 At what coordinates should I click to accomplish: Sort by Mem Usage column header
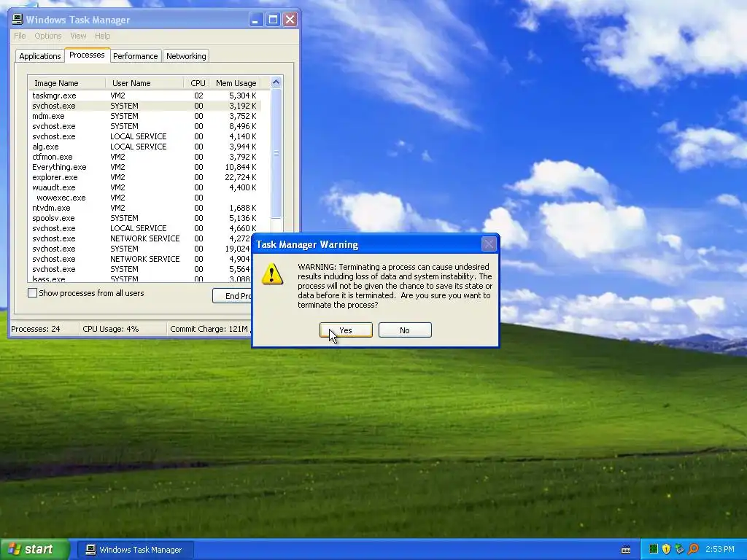coord(236,83)
